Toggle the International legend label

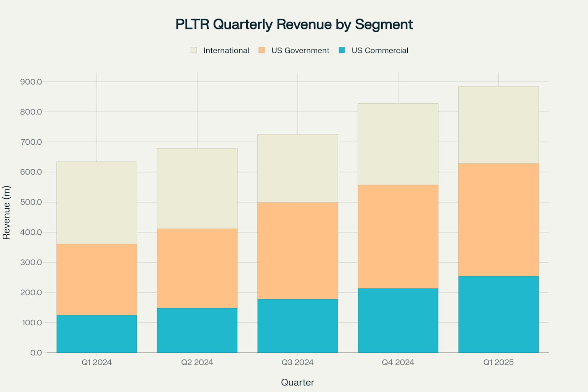pos(226,51)
